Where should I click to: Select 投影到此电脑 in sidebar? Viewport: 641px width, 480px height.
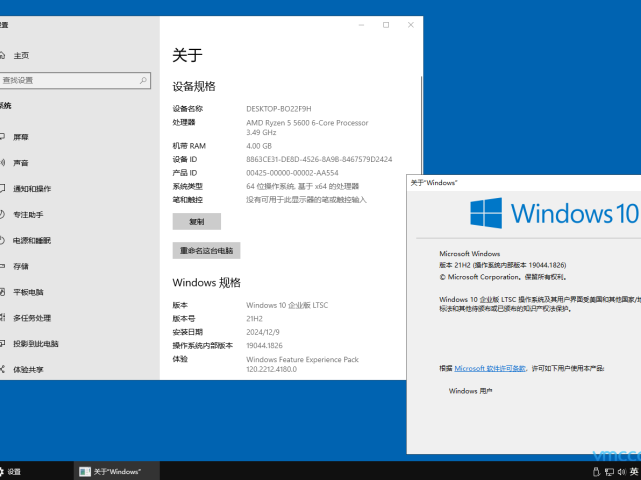(x=35, y=344)
